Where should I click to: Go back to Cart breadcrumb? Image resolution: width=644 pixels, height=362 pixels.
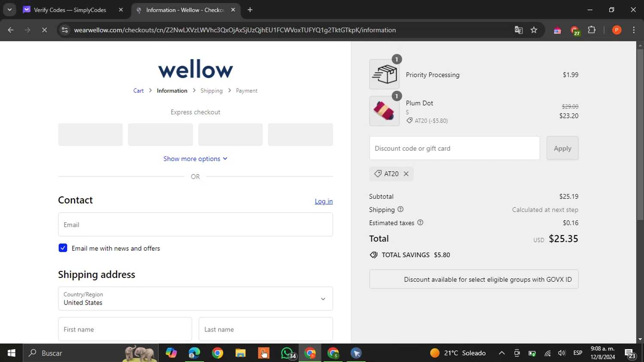click(138, 91)
